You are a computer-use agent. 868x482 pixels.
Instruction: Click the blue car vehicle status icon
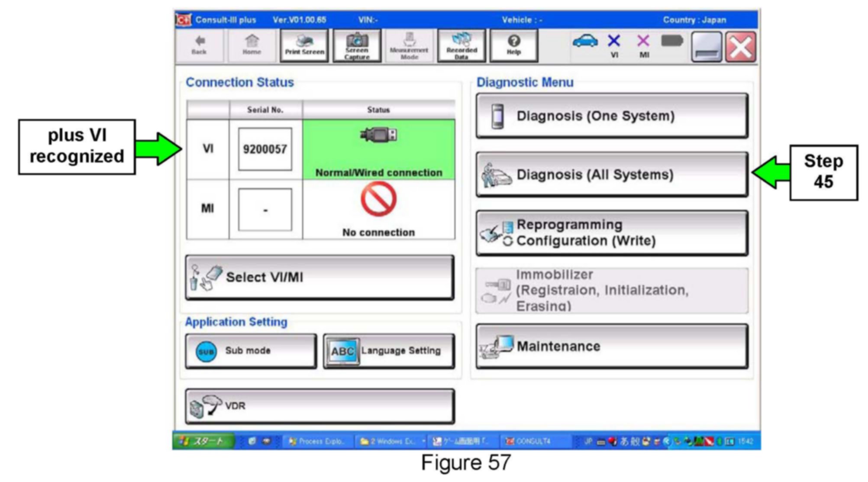pyautogui.click(x=585, y=42)
